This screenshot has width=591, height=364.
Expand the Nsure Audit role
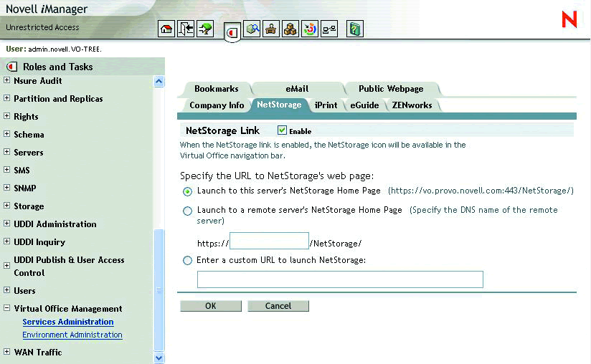click(6, 80)
